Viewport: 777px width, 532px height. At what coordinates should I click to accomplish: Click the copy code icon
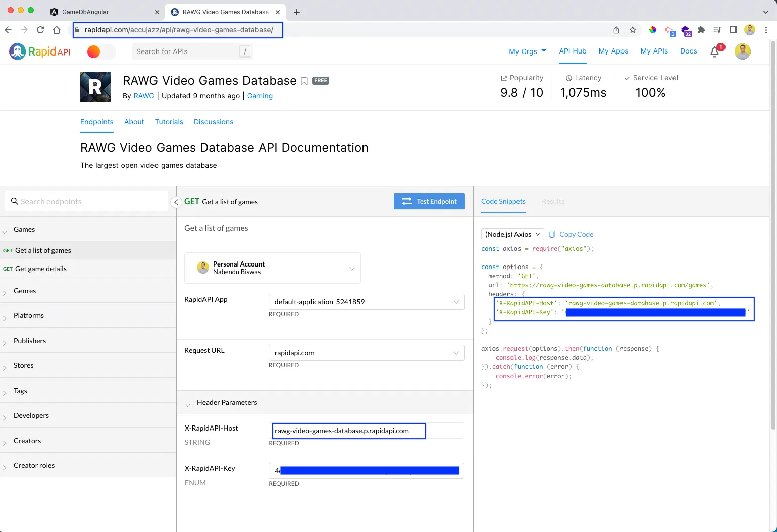pyautogui.click(x=552, y=234)
